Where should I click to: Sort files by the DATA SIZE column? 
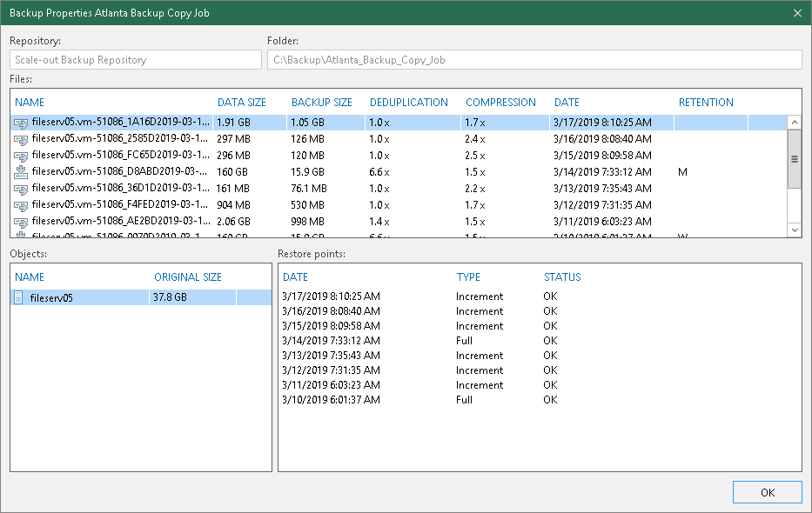pos(243,103)
